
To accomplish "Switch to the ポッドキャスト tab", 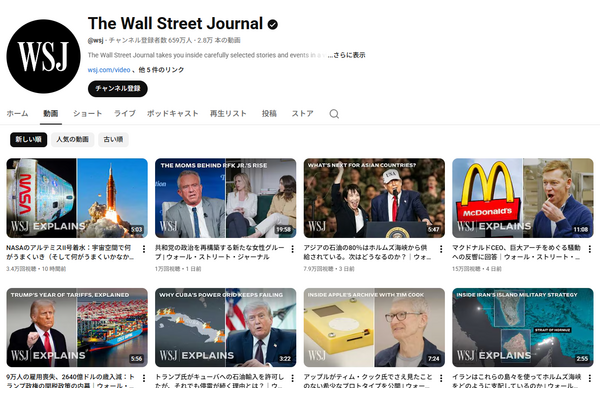I will pyautogui.click(x=173, y=113).
